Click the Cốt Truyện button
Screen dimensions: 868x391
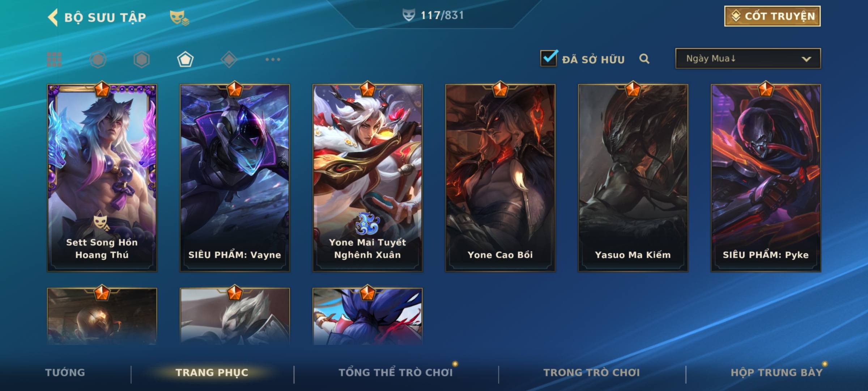772,16
